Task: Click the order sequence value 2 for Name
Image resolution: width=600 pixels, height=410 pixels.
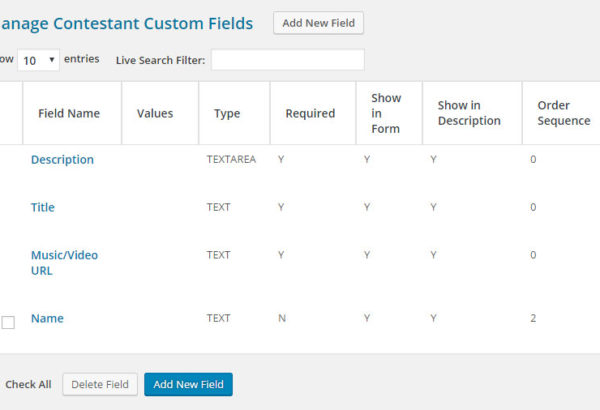Action: 533,318
